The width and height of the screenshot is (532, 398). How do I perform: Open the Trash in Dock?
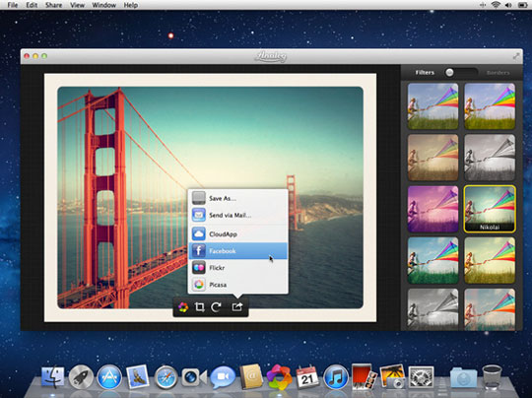tap(492, 377)
